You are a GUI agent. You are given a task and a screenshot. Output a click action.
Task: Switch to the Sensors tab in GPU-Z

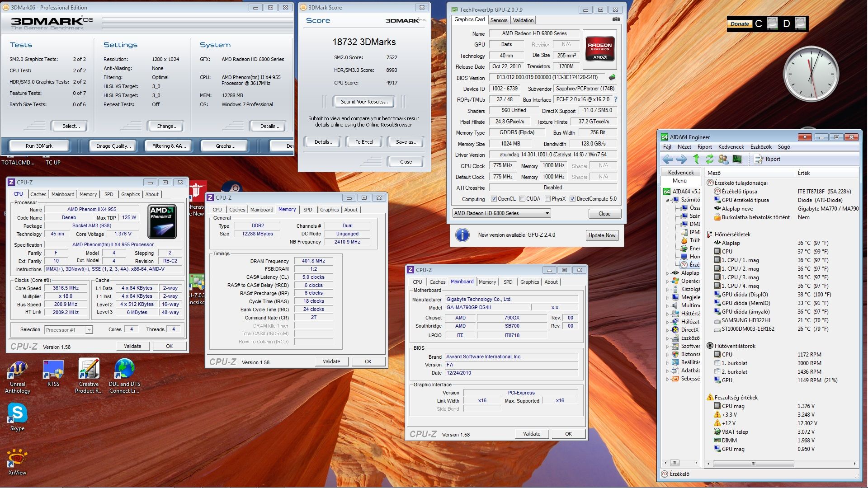coord(499,20)
